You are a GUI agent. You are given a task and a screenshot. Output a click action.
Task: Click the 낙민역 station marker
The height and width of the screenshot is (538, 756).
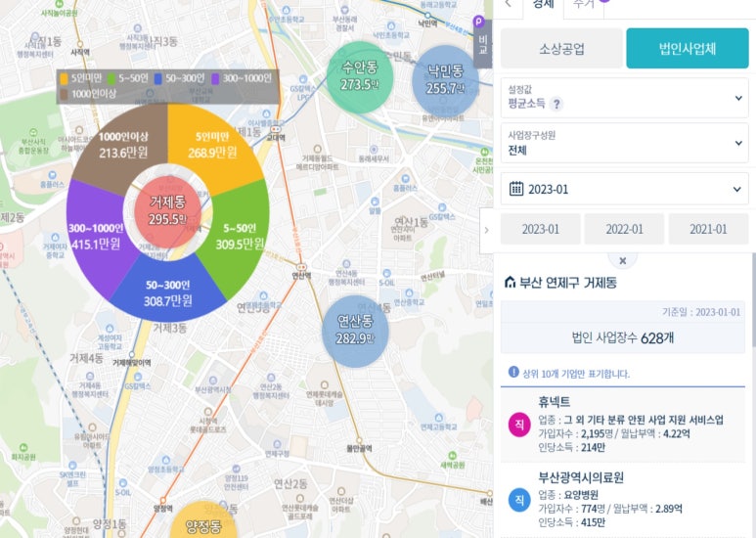point(427,16)
